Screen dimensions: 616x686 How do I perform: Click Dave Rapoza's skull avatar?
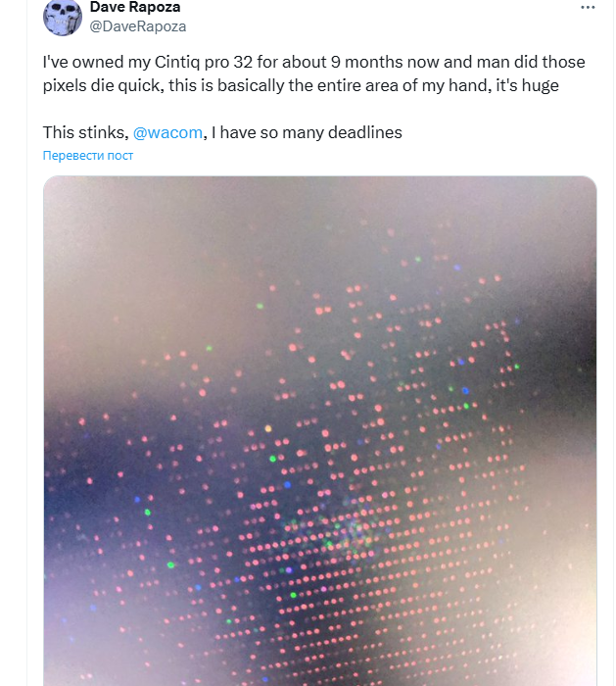(x=62, y=17)
